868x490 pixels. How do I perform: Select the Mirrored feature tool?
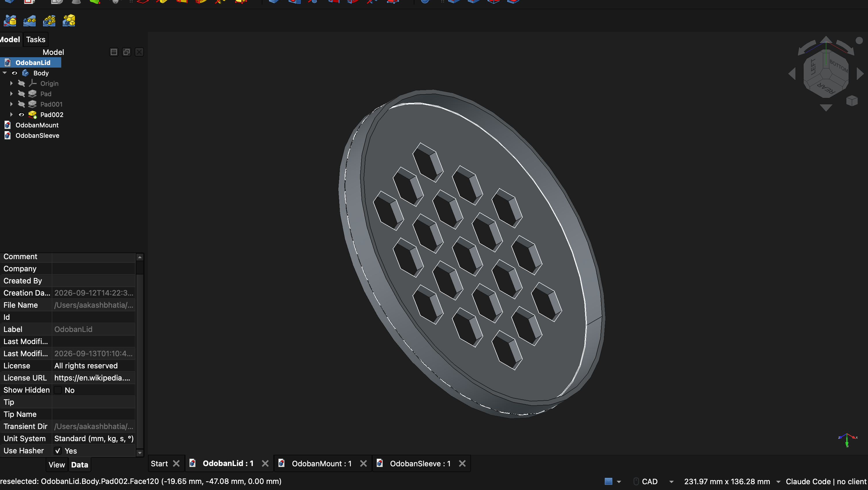pos(10,21)
